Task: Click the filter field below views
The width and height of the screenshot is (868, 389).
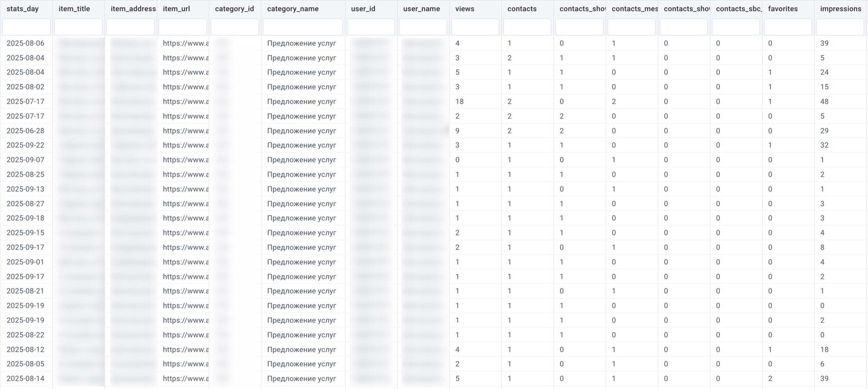Action: (x=475, y=27)
